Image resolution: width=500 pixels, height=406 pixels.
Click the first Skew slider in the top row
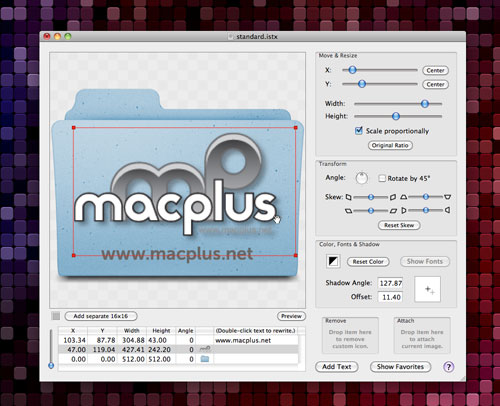coord(371,197)
